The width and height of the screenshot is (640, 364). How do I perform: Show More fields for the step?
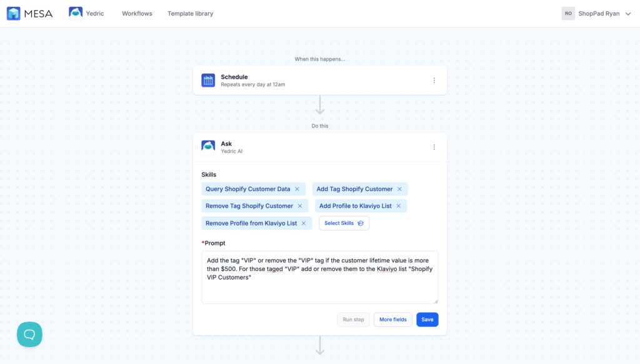(x=392, y=320)
